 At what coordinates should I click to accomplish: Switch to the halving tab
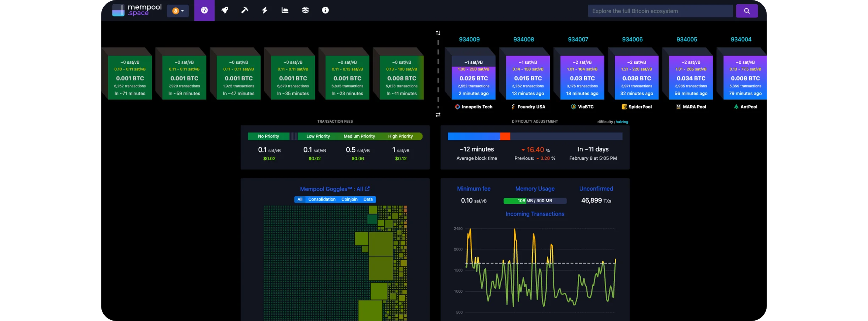621,122
